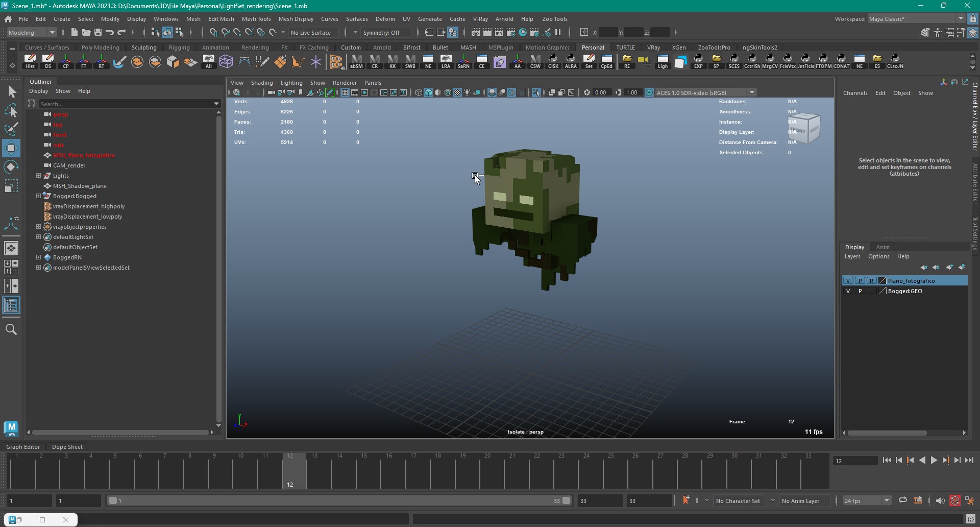Click the home icon in menu bar
The height and width of the screenshot is (527, 980).
[x=8, y=19]
